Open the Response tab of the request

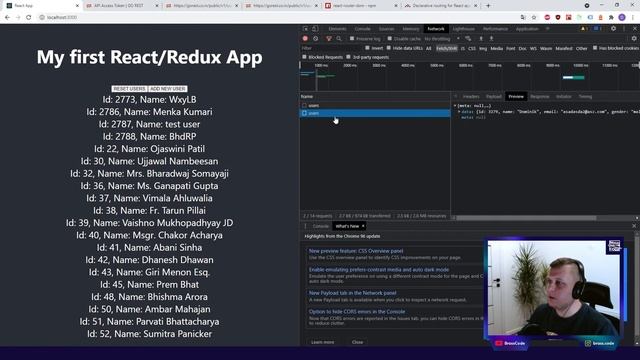click(x=540, y=96)
